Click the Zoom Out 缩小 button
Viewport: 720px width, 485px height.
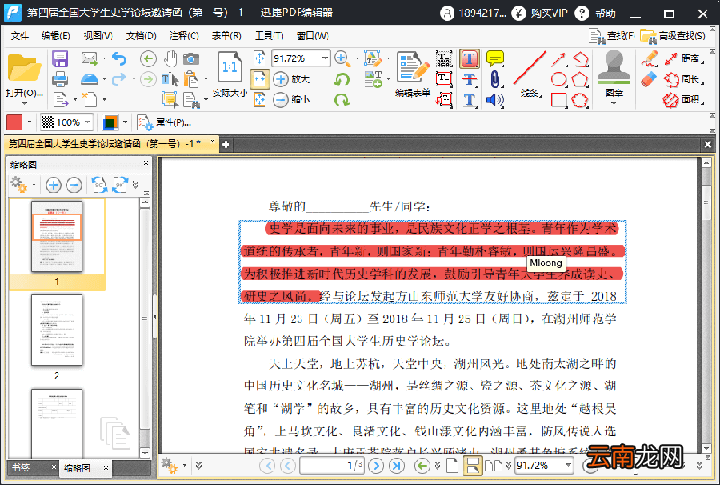pos(292,99)
